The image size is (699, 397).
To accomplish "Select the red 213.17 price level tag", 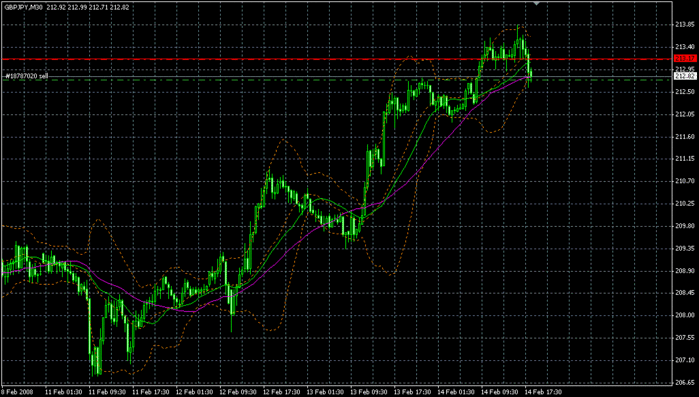I will (x=685, y=59).
